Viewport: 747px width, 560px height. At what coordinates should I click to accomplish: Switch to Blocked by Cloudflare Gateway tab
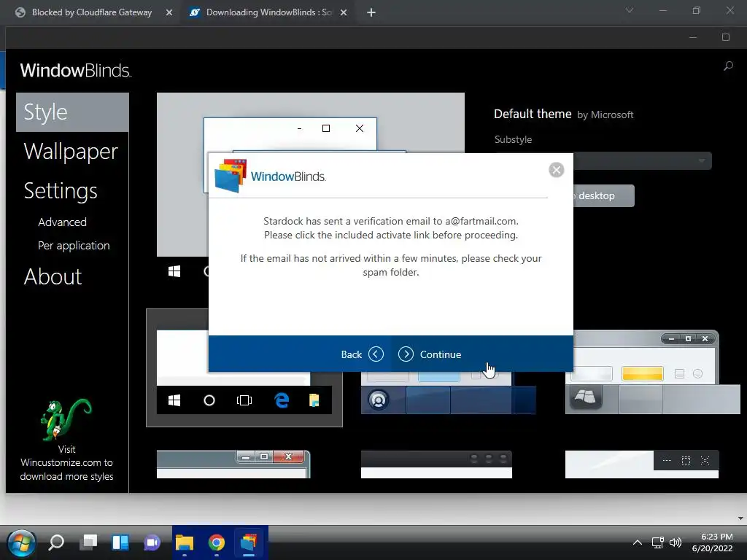tap(91, 12)
